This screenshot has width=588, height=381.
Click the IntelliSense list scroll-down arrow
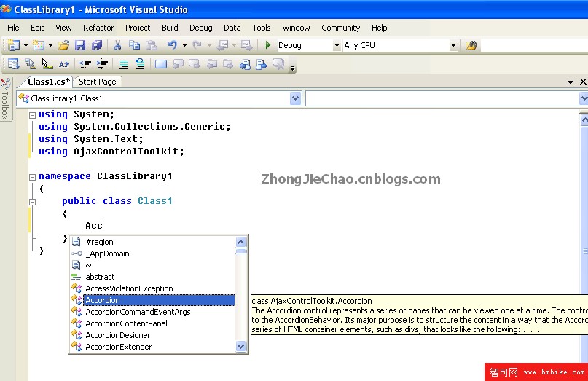241,347
